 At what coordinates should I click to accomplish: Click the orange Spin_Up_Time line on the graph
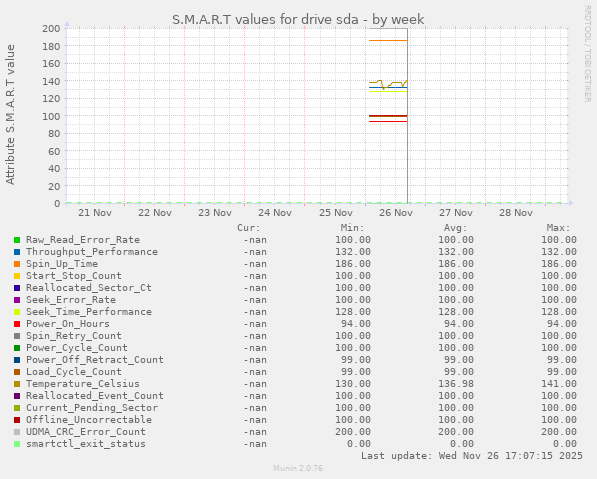pyautogui.click(x=388, y=40)
